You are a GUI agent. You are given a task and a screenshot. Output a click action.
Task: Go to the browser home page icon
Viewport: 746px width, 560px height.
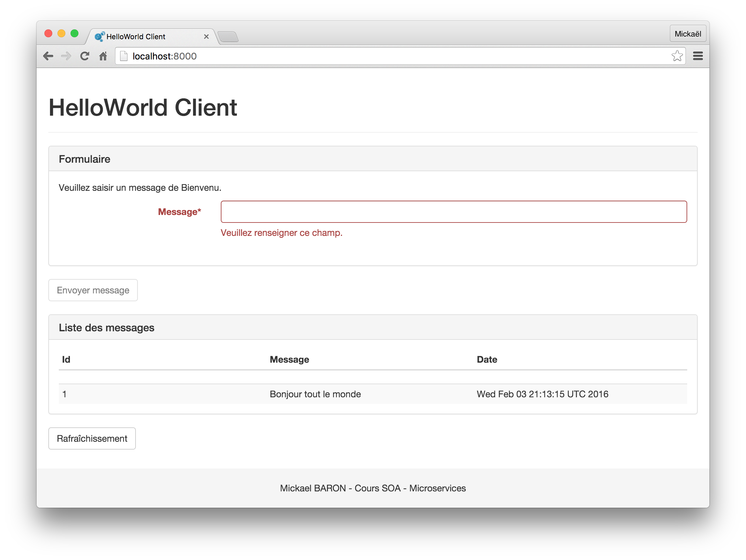(x=103, y=56)
